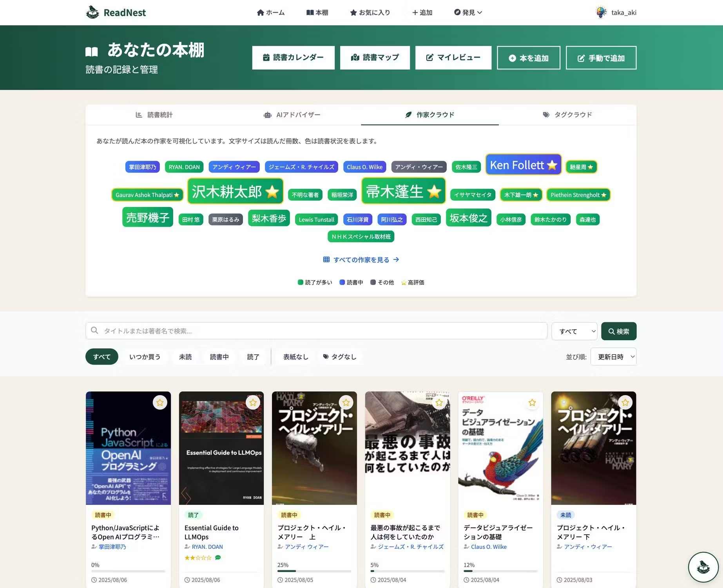
Task: Open the Essential Guide to LLMOps cover
Action: pyautogui.click(x=221, y=448)
